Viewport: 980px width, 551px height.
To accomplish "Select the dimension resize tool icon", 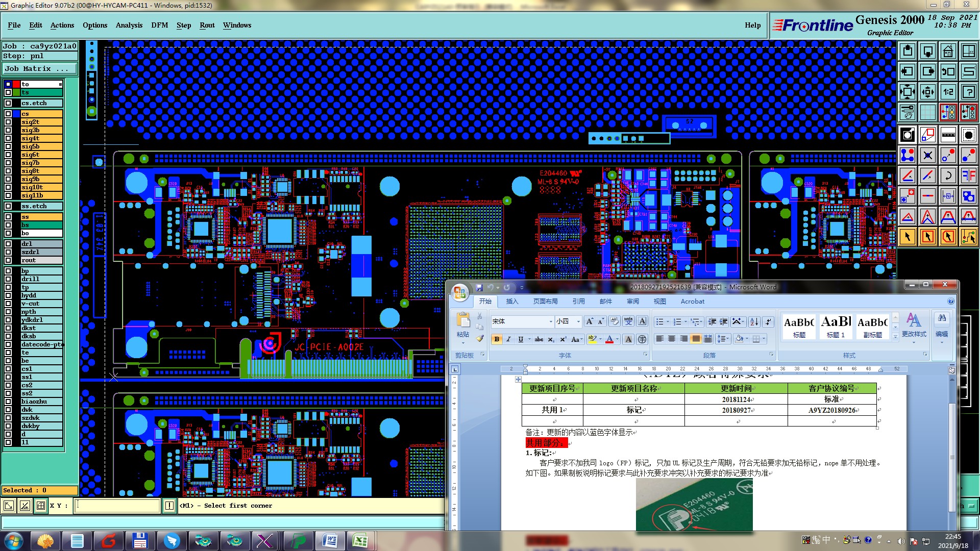I will pyautogui.click(x=948, y=196).
